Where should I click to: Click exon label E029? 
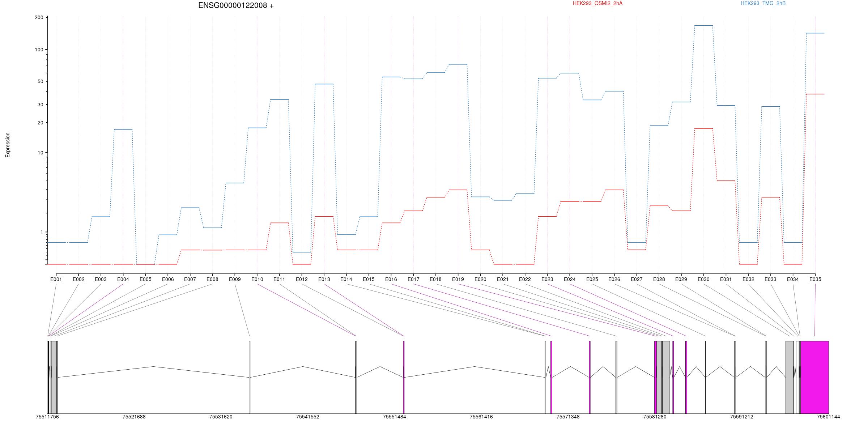pyautogui.click(x=681, y=279)
